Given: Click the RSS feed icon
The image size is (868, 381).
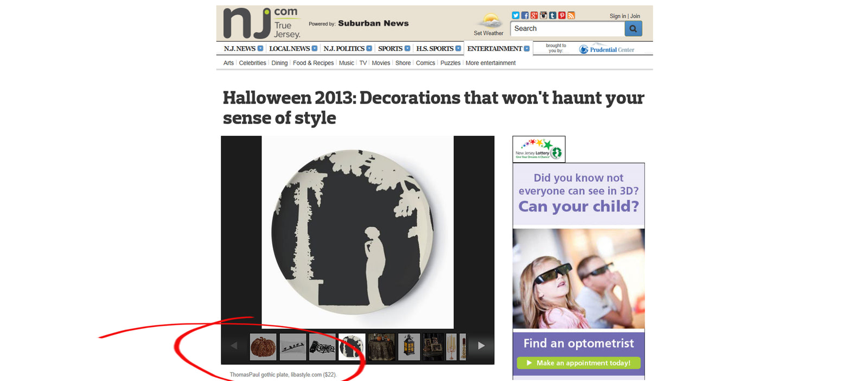Looking at the screenshot, I should click(x=571, y=16).
